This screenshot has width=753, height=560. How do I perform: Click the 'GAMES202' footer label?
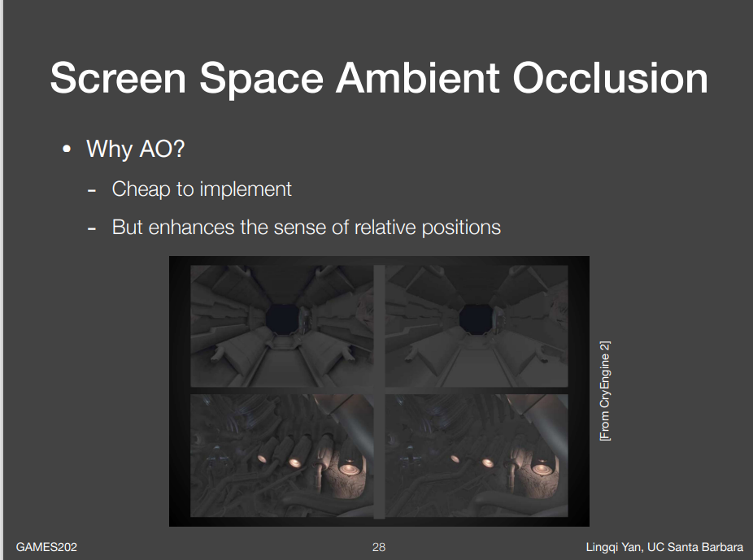46,547
